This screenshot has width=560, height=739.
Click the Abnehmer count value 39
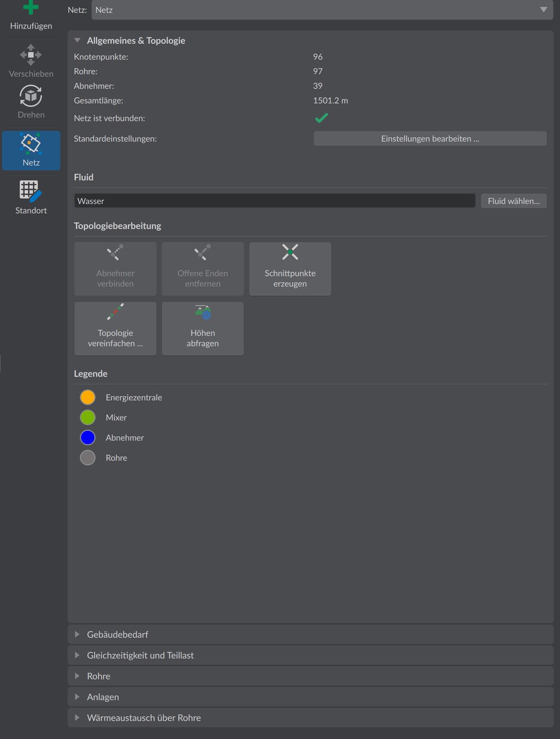coord(318,86)
